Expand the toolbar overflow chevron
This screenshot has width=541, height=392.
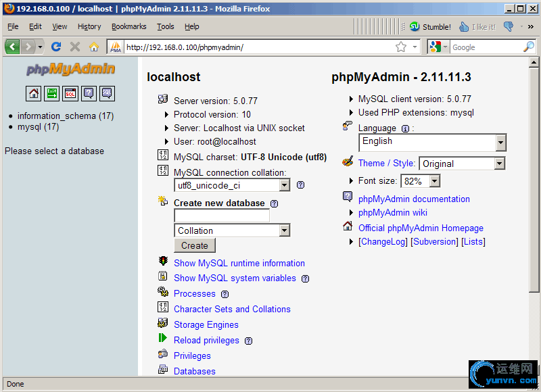[531, 26]
